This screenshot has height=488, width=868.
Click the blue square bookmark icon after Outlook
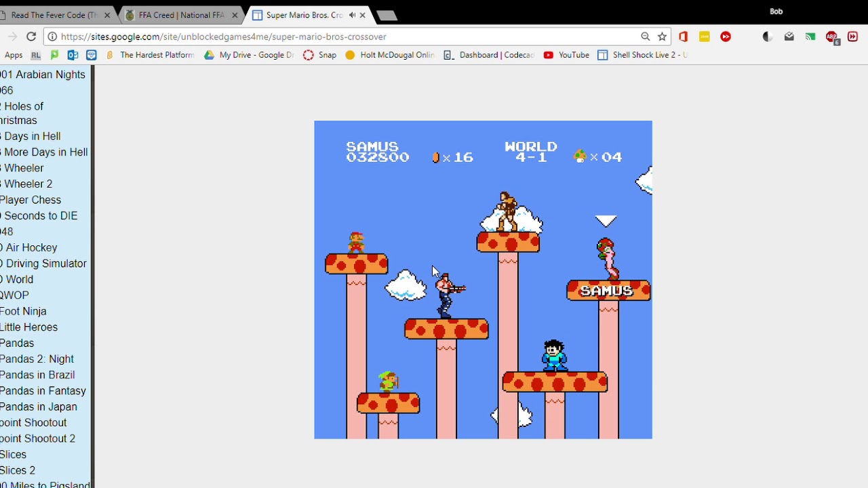pos(91,55)
